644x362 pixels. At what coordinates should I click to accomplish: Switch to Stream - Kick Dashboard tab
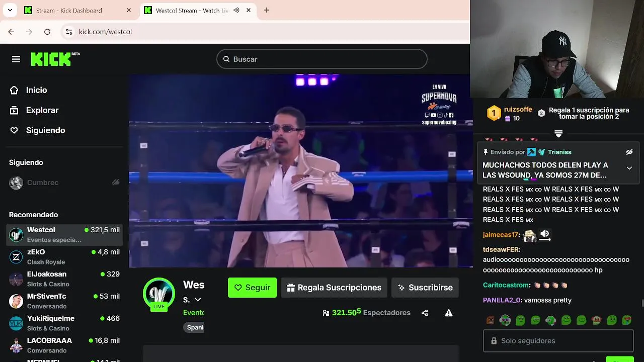click(x=78, y=10)
